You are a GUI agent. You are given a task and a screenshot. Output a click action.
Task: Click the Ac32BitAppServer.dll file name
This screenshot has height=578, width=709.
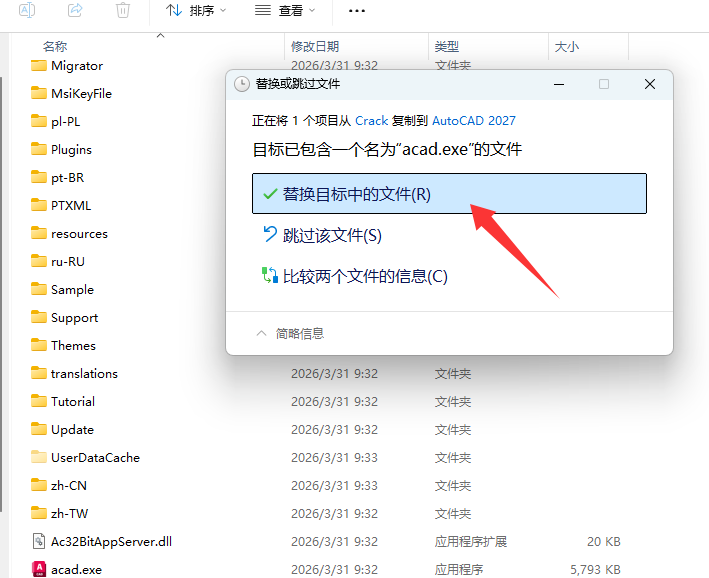tap(111, 542)
